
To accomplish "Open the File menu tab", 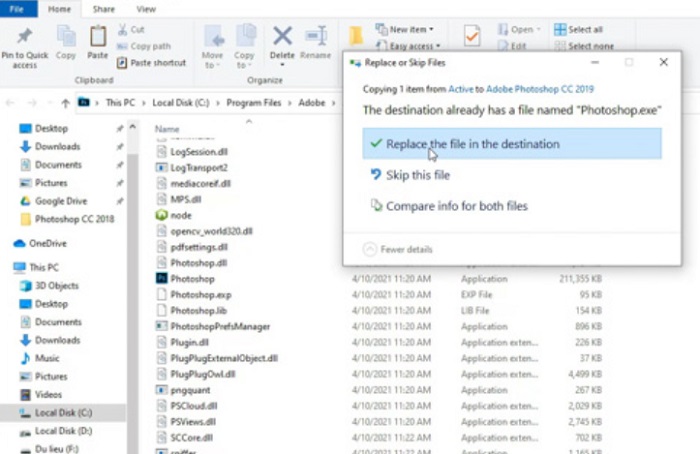I will (x=17, y=9).
